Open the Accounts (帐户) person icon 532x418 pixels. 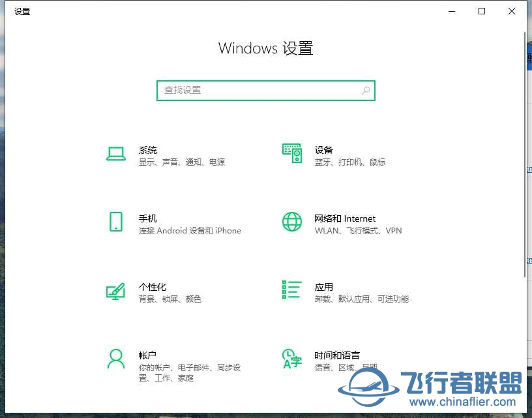click(x=116, y=359)
